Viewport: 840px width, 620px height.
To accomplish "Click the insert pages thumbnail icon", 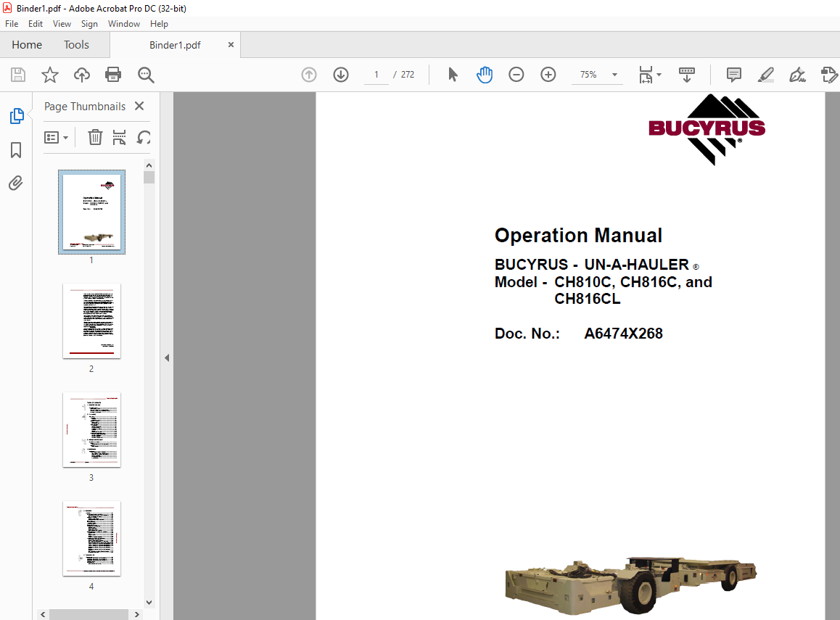I will tap(119, 138).
